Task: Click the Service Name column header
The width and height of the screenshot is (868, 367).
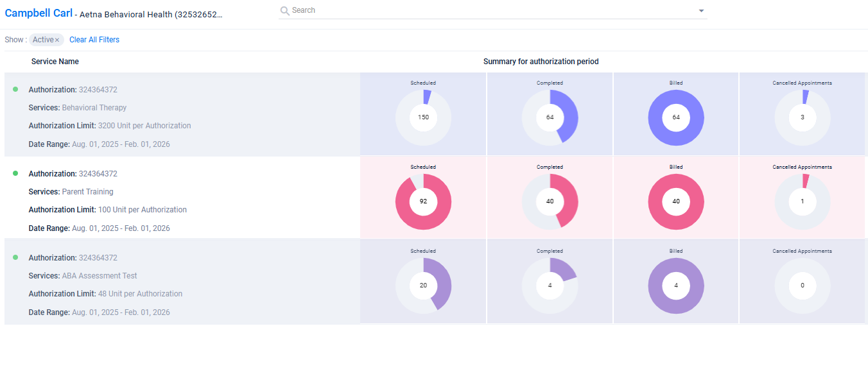Action: coord(55,62)
